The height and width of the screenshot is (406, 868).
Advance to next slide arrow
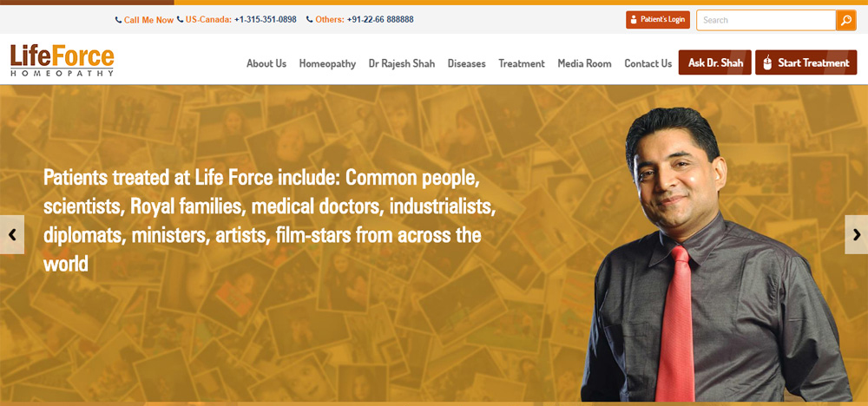point(857,234)
